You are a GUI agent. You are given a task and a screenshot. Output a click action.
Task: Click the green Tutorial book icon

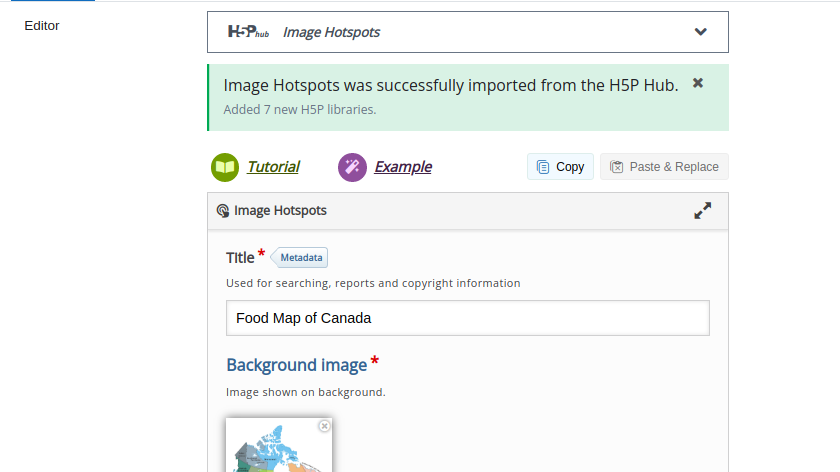pyautogui.click(x=225, y=167)
